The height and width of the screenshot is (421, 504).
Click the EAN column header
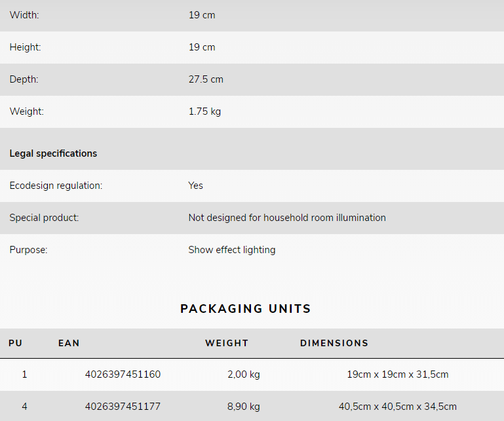click(x=69, y=343)
